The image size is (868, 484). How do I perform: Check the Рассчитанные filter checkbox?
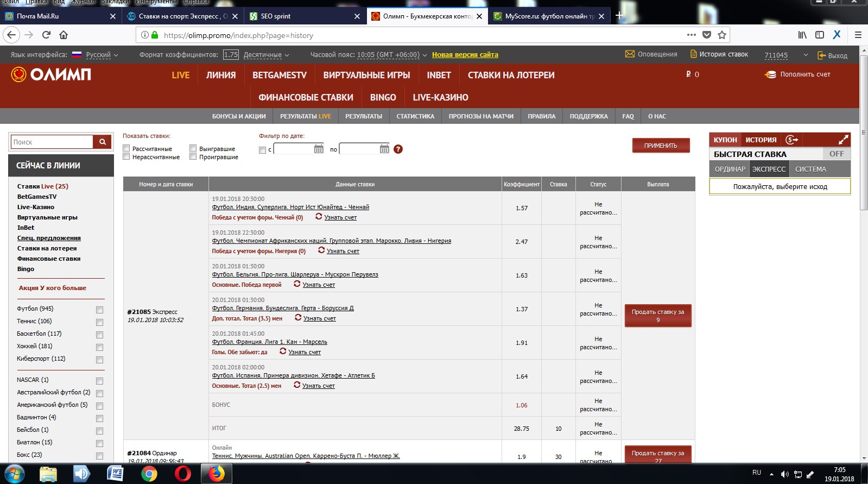click(x=126, y=148)
